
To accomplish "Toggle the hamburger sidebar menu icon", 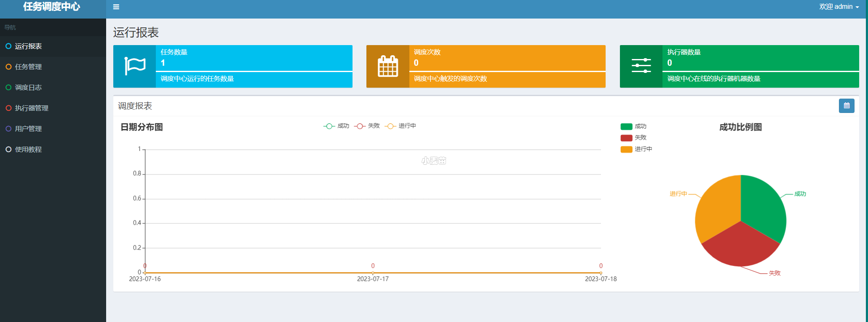I will click(116, 7).
